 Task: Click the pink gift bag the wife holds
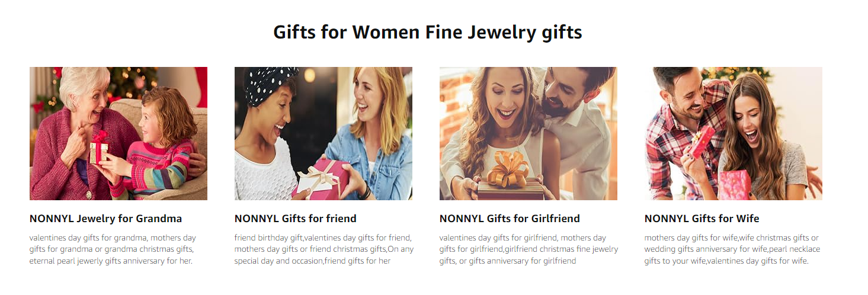coord(734,185)
